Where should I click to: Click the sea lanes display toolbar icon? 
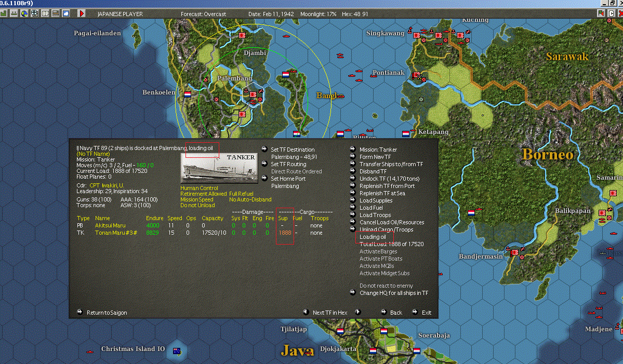click(x=55, y=14)
